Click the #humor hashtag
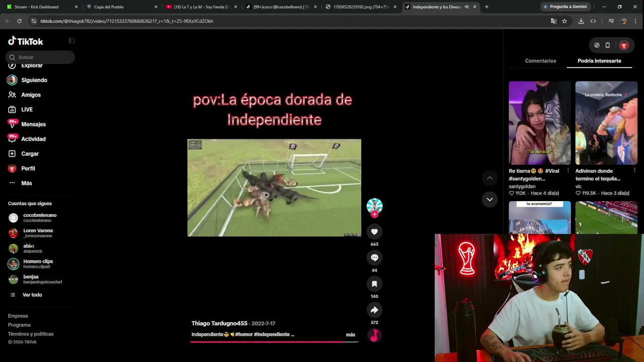This screenshot has width=644, height=362. tap(244, 334)
